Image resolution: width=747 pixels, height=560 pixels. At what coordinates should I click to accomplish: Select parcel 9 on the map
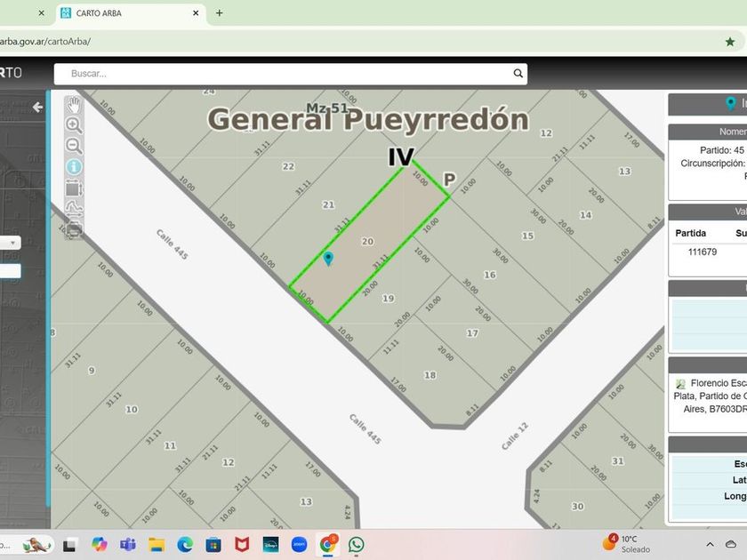[x=92, y=371]
